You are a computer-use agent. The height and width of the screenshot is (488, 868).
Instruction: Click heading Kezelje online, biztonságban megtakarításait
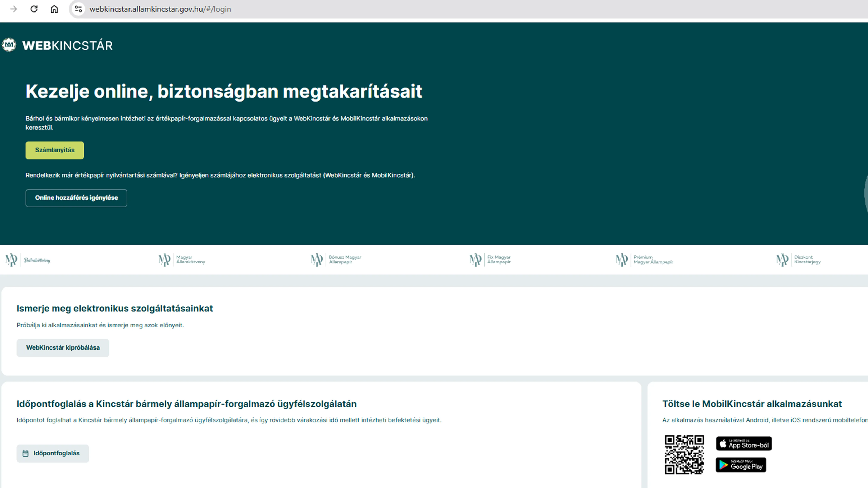pyautogui.click(x=224, y=92)
